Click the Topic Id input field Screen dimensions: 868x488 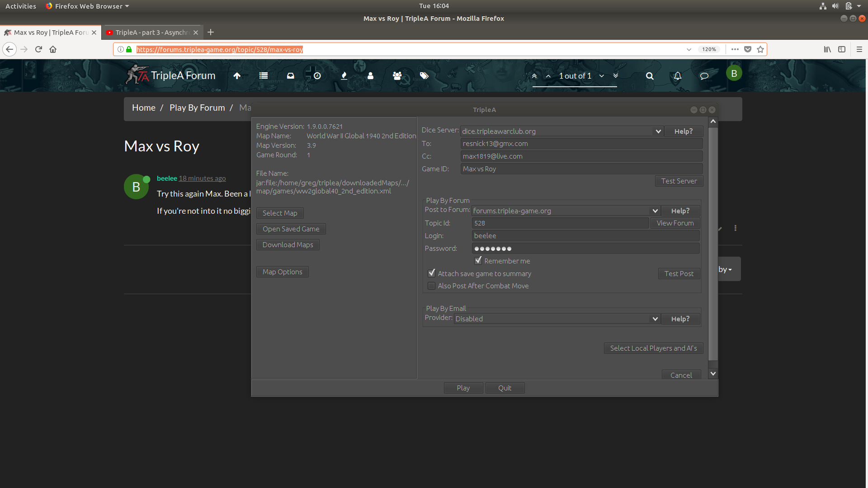click(x=560, y=223)
